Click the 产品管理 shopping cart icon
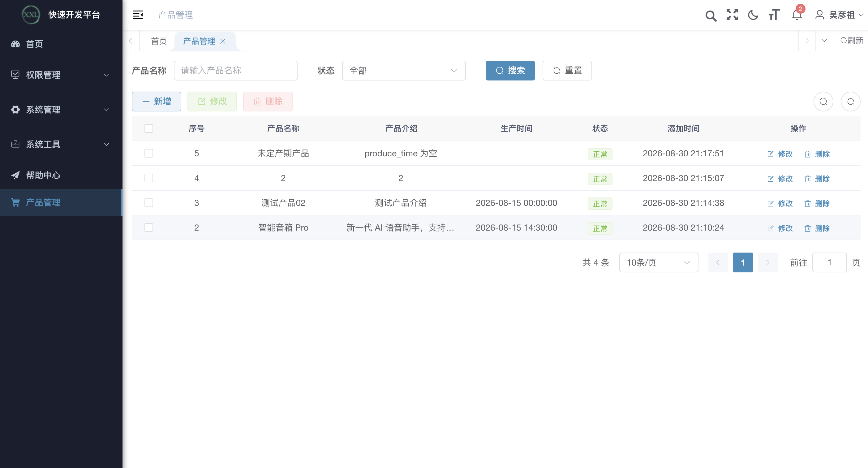 (15, 202)
